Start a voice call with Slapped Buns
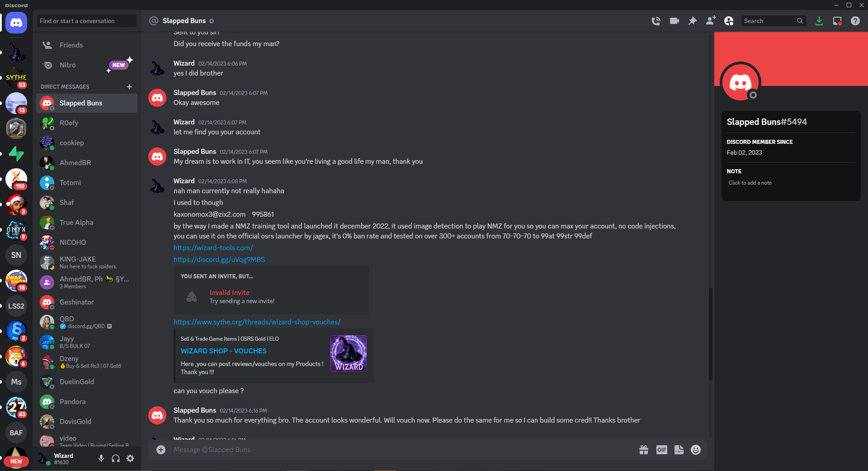868x471 pixels. point(656,21)
